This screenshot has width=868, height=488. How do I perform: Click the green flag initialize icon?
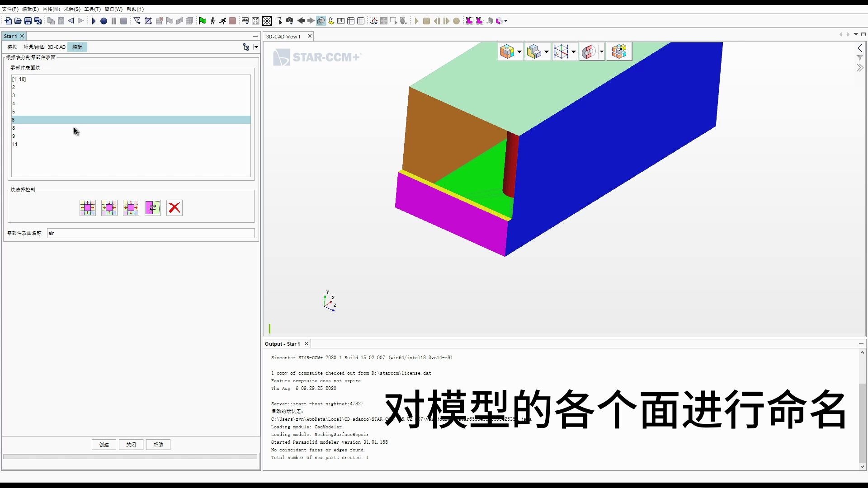tap(203, 21)
